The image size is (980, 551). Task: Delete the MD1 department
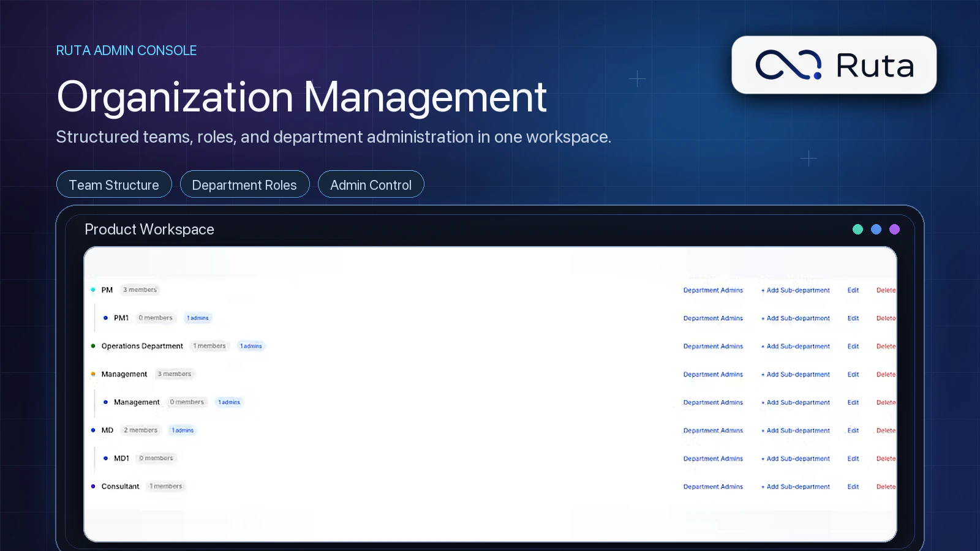click(886, 459)
